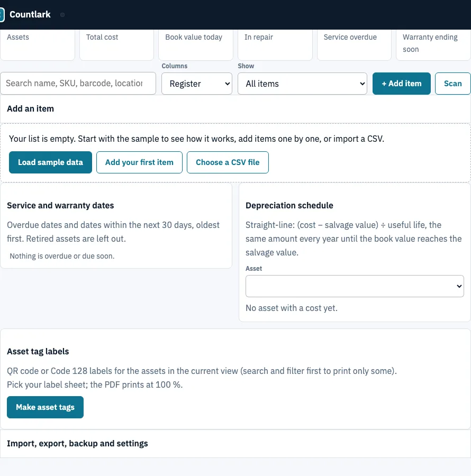
Task: Load sample data into the list
Action: point(50,162)
